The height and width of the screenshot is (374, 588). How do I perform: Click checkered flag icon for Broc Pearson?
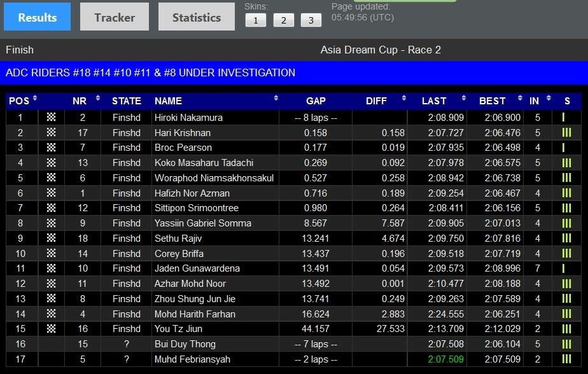coord(52,148)
